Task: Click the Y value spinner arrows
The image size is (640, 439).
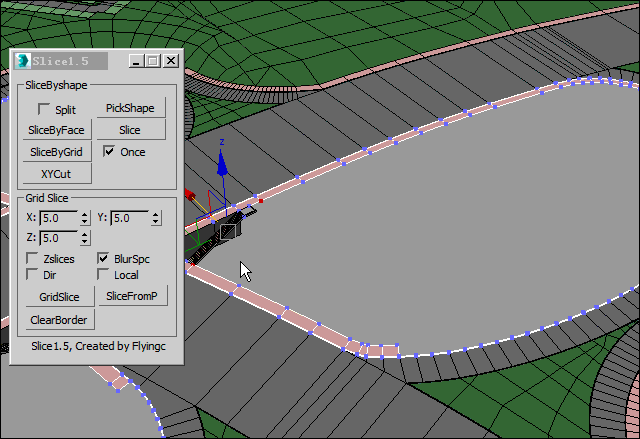Action: coord(156,218)
